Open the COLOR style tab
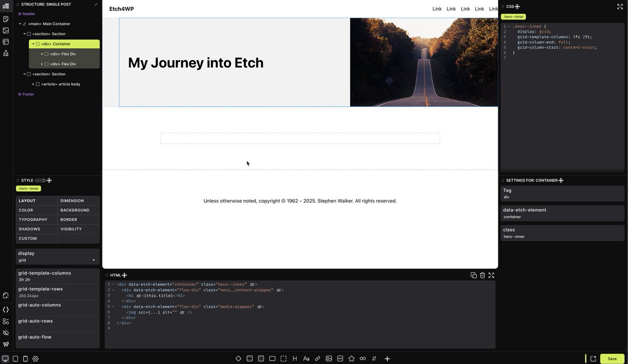Image resolution: width=628 pixels, height=364 pixels. coord(37,210)
